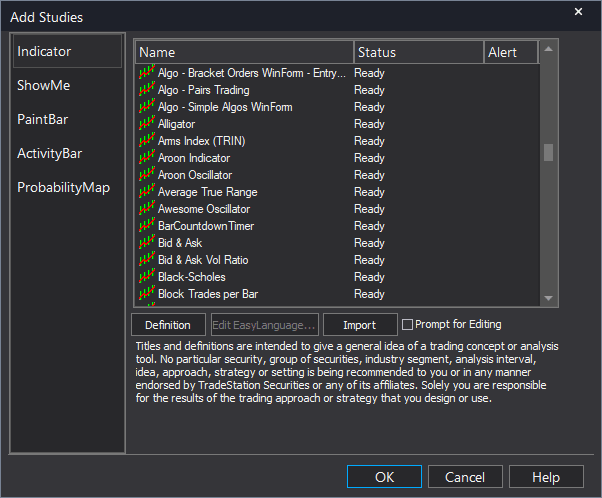Click the icon next to Aroon Oscillator
This screenshot has height=498, width=602.
click(x=147, y=175)
